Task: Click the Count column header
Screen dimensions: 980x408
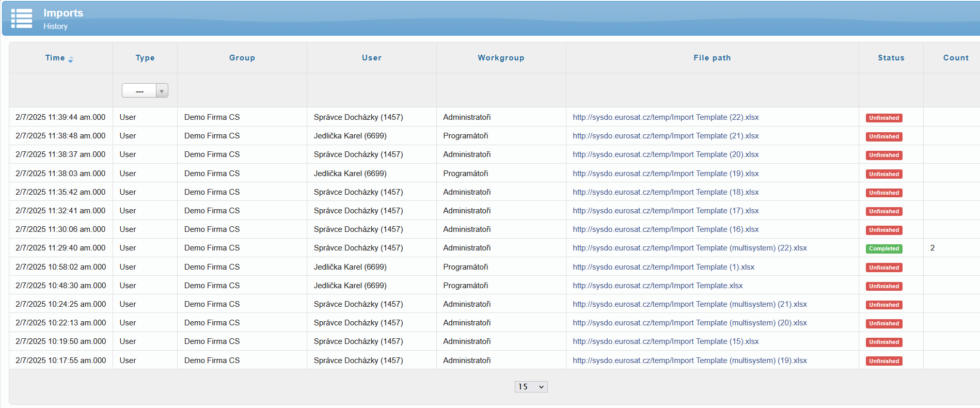Action: click(x=956, y=58)
